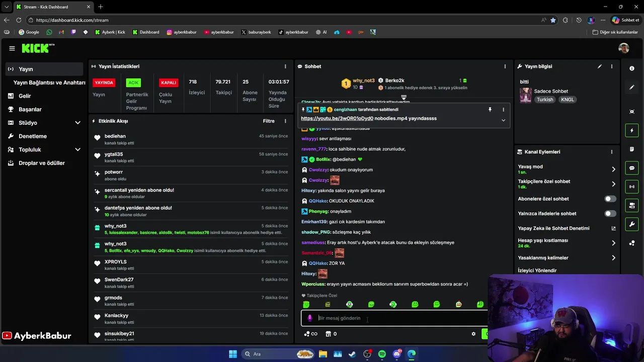The height and width of the screenshot is (362, 644).
Task: Open Yayın Bağlantısı ve Anahtarı page
Action: tap(49, 82)
